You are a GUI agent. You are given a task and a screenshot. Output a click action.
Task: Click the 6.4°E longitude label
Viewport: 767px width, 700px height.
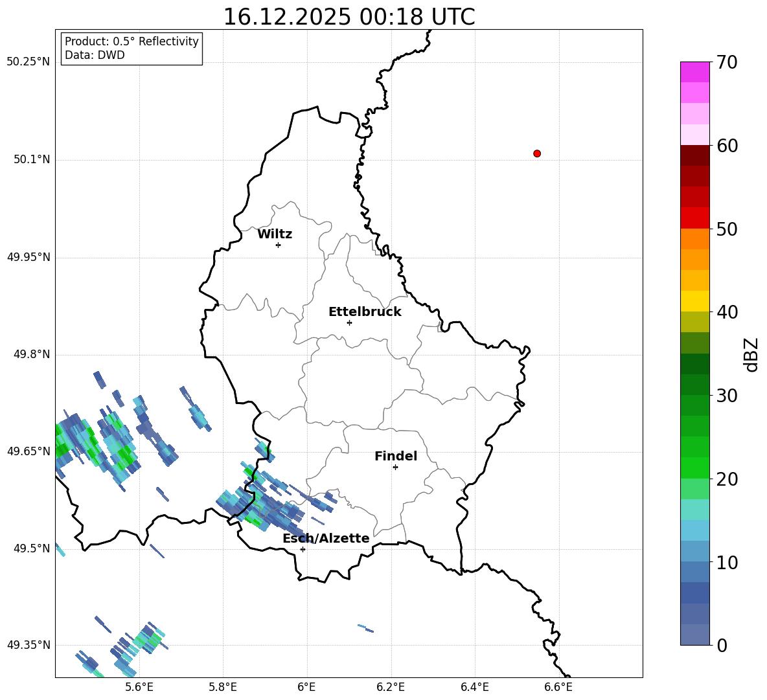(474, 687)
